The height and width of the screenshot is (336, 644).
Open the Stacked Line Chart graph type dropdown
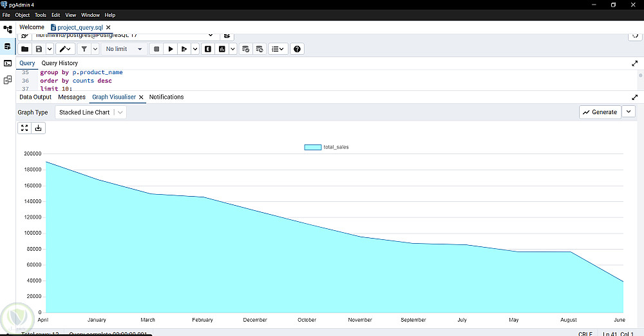pos(91,112)
